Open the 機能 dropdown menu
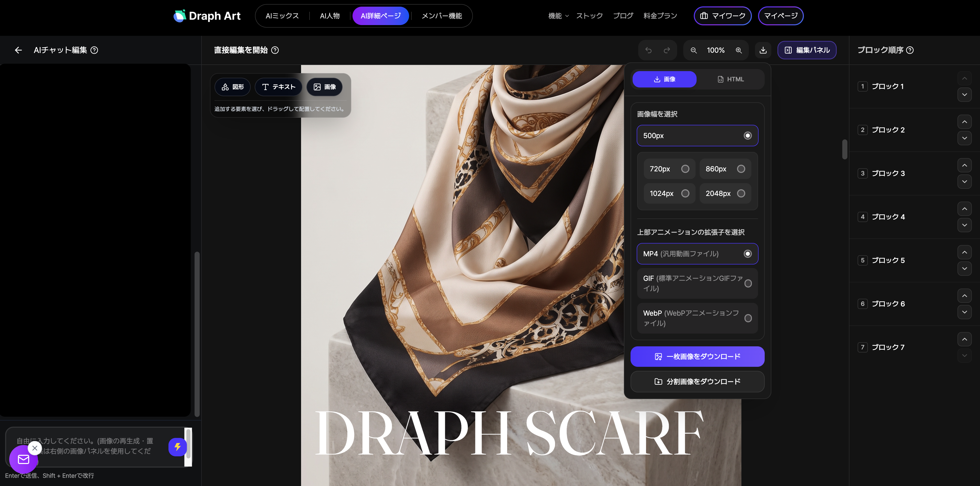980x486 pixels. (558, 16)
